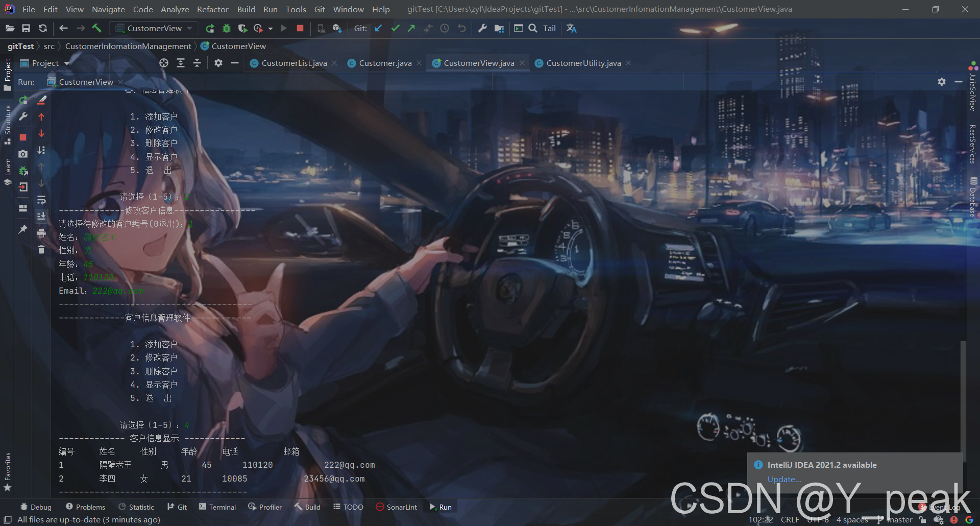The width and height of the screenshot is (980, 526).
Task: Open CustomerView run configuration dropdown
Action: 154,28
